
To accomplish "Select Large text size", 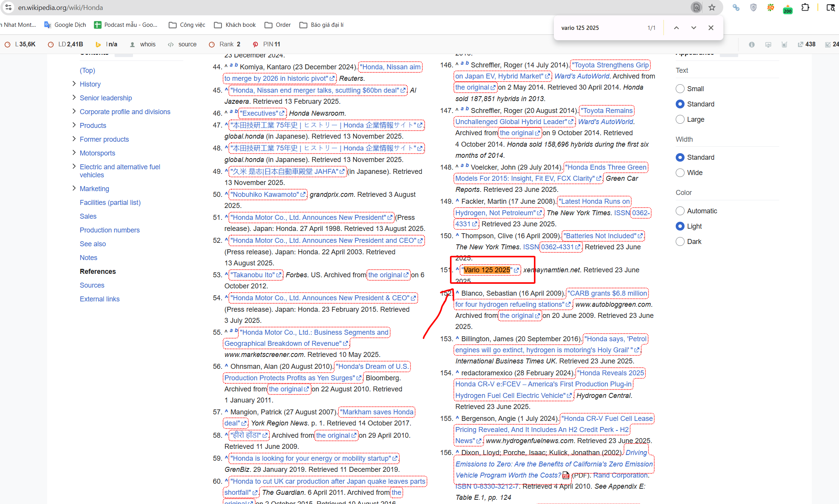I will (x=680, y=119).
